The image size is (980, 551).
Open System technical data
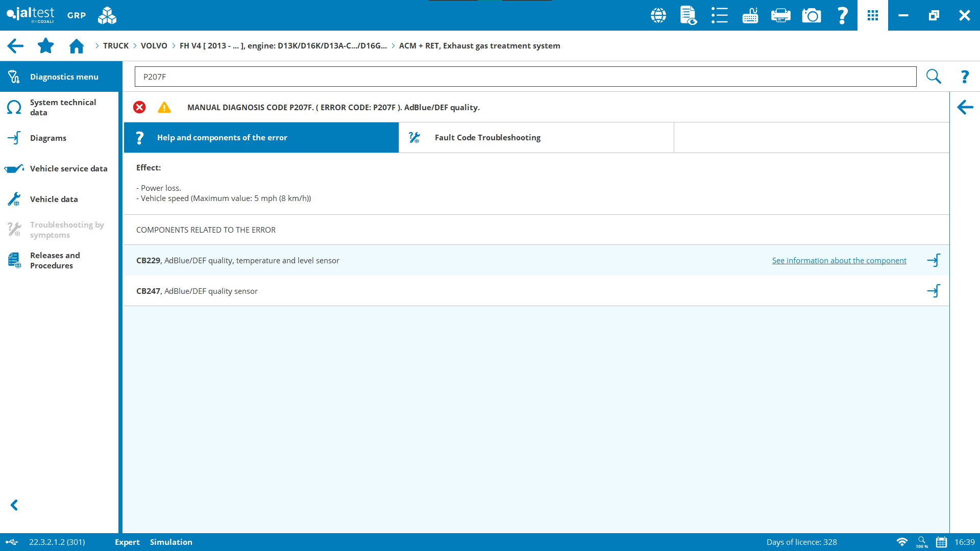pyautogui.click(x=59, y=107)
